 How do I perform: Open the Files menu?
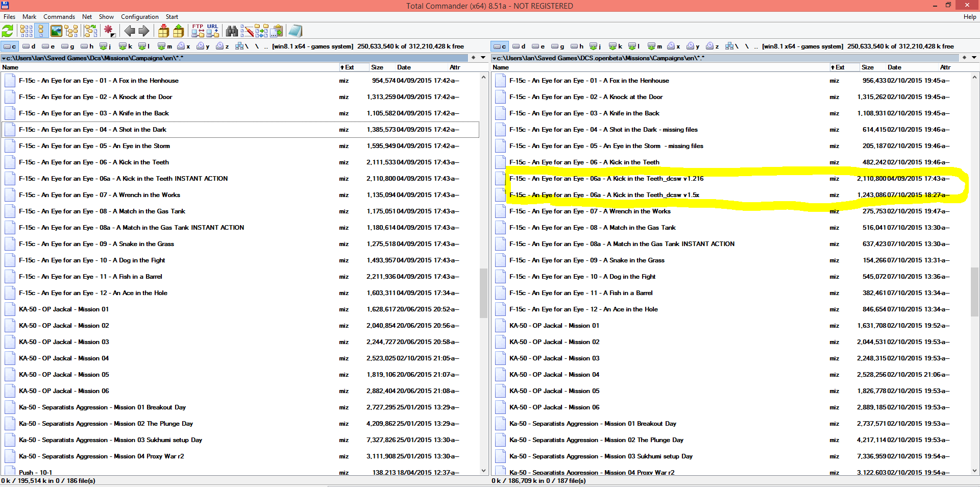[x=10, y=17]
